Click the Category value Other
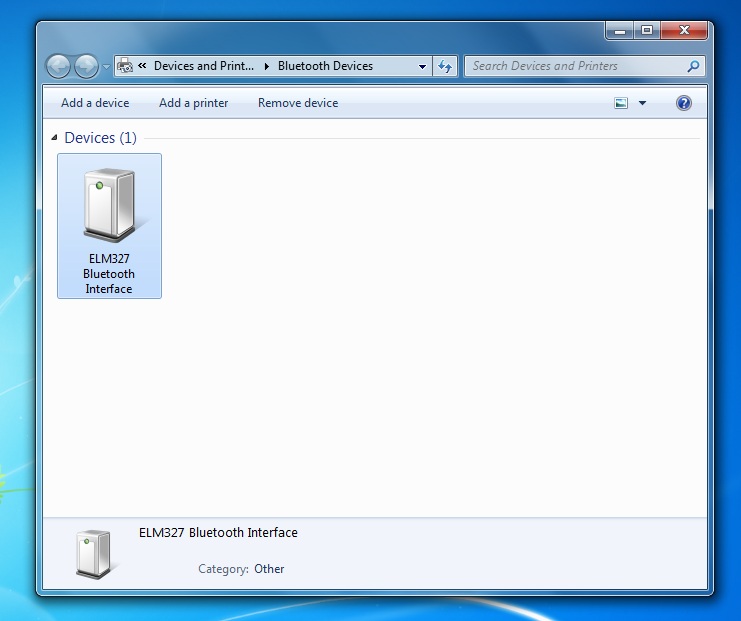 tap(269, 569)
